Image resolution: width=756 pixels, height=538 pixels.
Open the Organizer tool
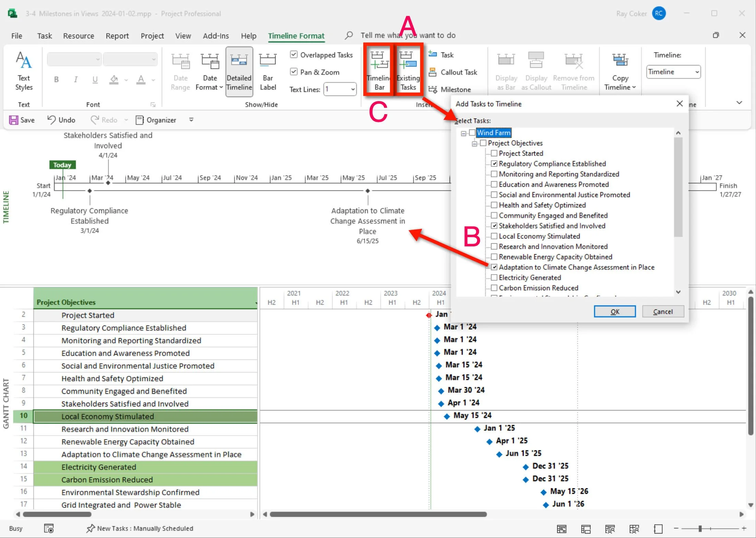[x=156, y=120]
